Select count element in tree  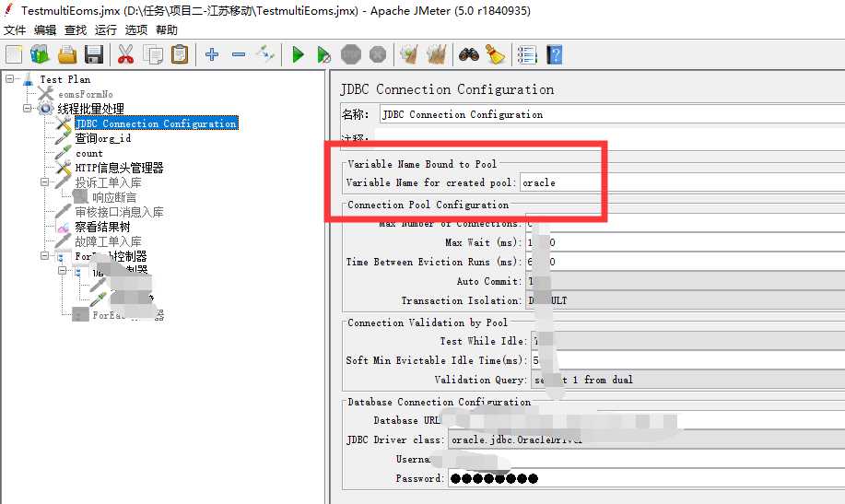88,154
